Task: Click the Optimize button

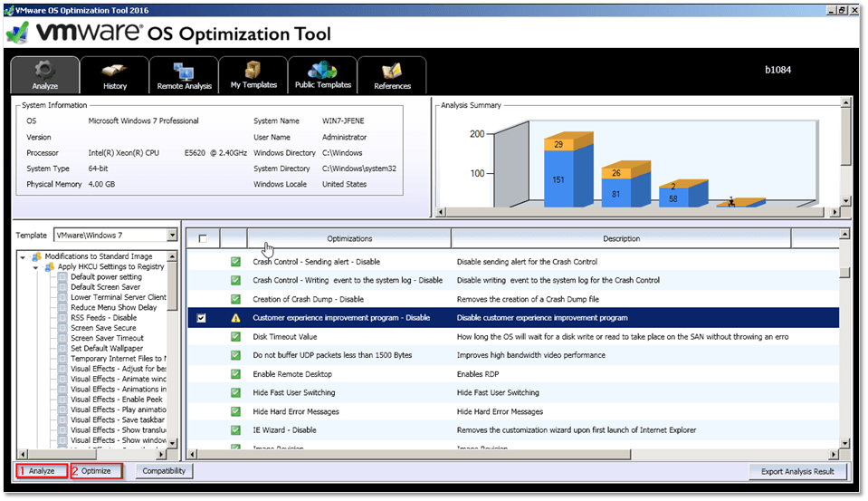Action: pos(96,471)
